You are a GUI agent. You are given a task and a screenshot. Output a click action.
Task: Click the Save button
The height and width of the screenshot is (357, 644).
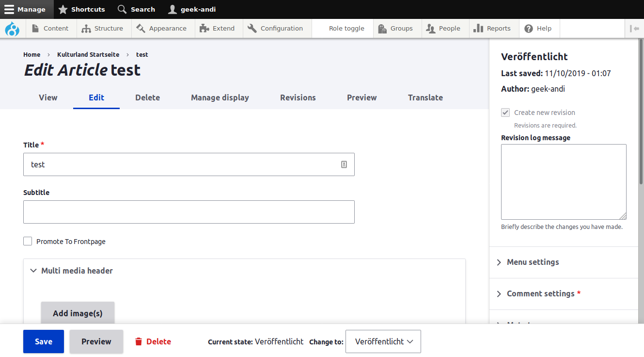pyautogui.click(x=43, y=341)
